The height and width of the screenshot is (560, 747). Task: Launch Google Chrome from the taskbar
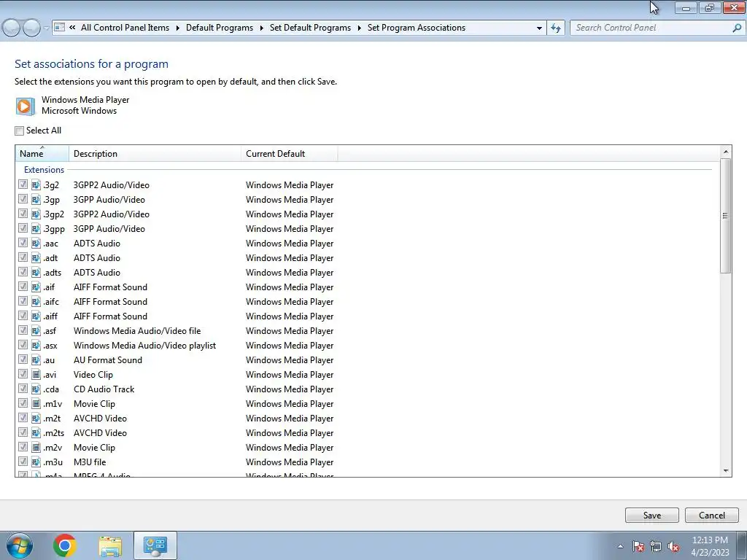pos(65,545)
